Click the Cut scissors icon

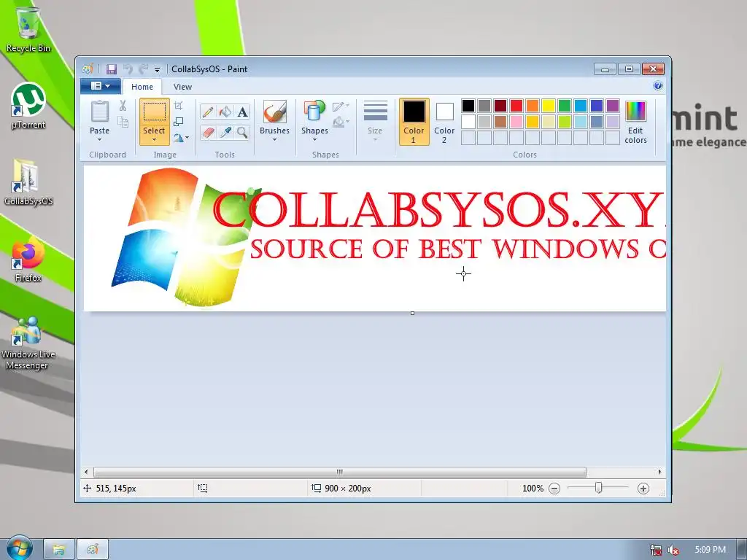point(123,106)
